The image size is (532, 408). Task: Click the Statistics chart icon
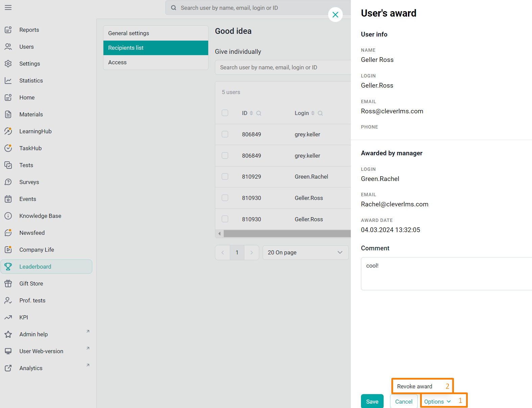click(8, 81)
